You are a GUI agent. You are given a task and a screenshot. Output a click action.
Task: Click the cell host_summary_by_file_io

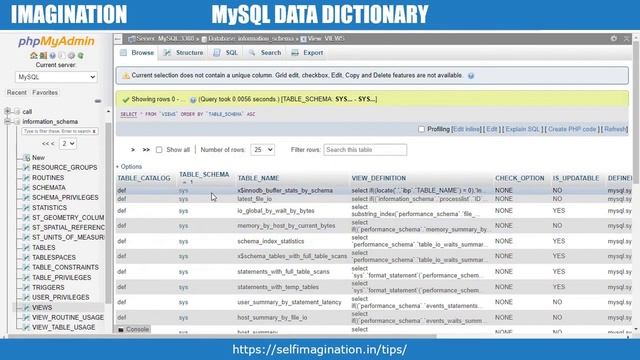[272, 318]
